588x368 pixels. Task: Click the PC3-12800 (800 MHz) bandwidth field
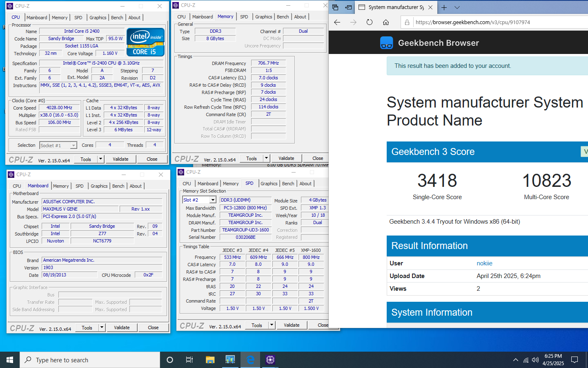[245, 208]
